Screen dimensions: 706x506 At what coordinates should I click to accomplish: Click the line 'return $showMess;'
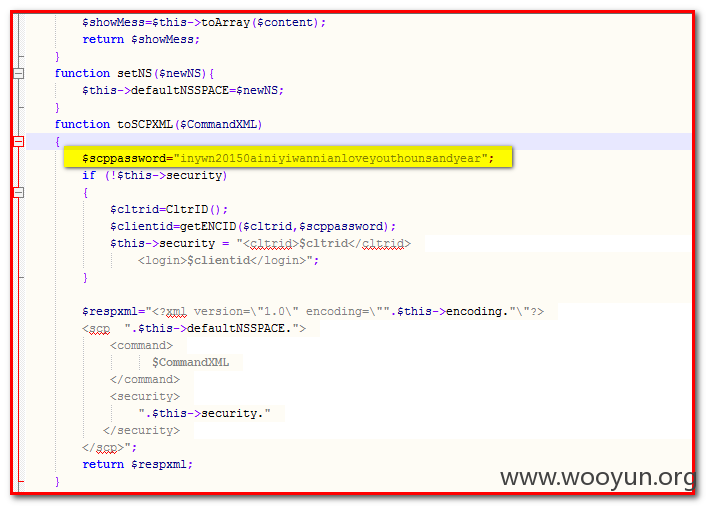[x=141, y=39]
